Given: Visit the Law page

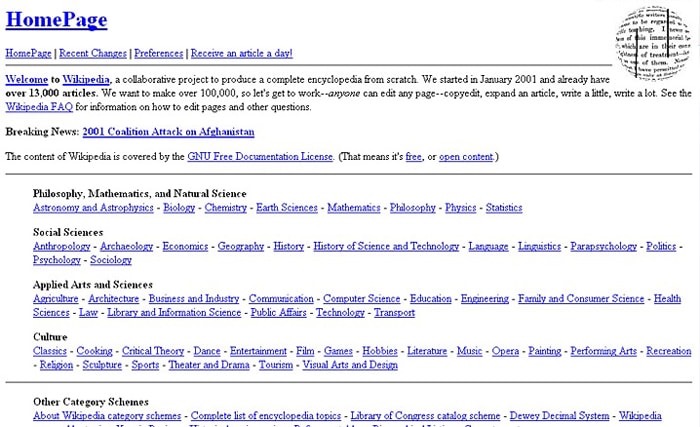Looking at the screenshot, I should pyautogui.click(x=88, y=313).
